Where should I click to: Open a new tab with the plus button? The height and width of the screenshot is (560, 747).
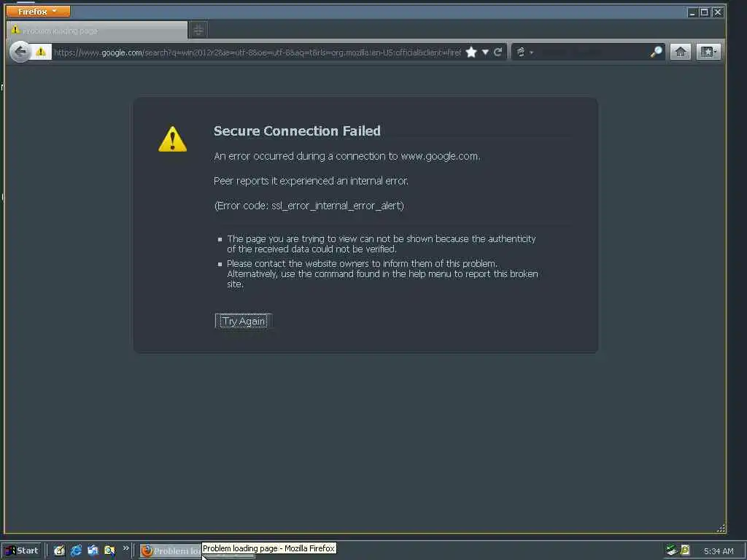point(198,31)
